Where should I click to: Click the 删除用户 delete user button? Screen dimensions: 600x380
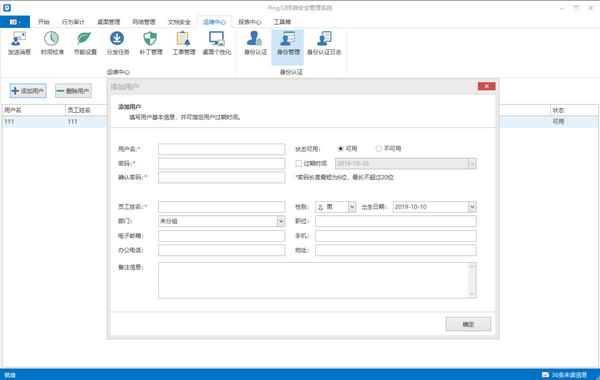point(73,91)
